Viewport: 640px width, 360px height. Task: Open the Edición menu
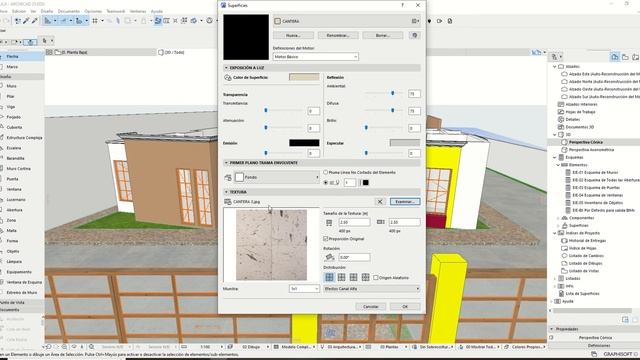[x=19, y=11]
